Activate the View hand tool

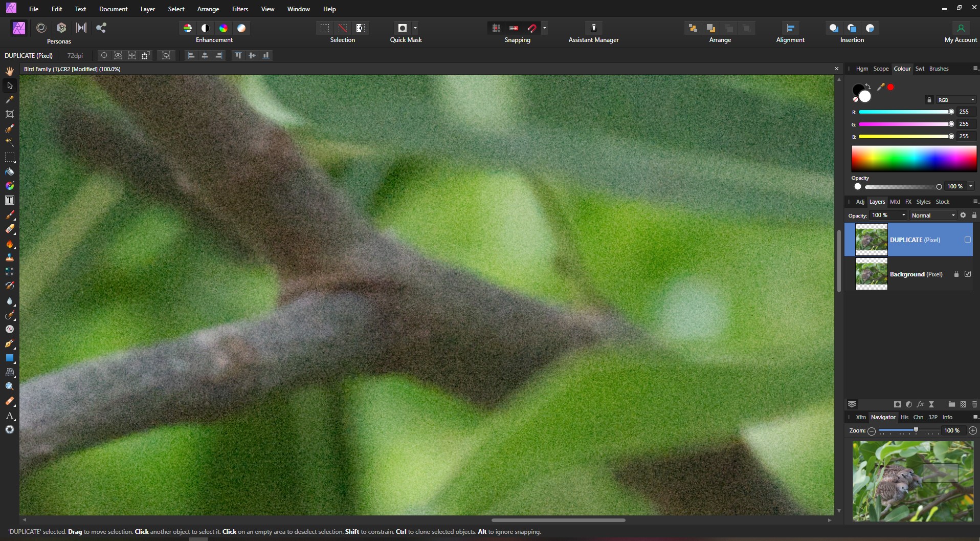click(10, 71)
